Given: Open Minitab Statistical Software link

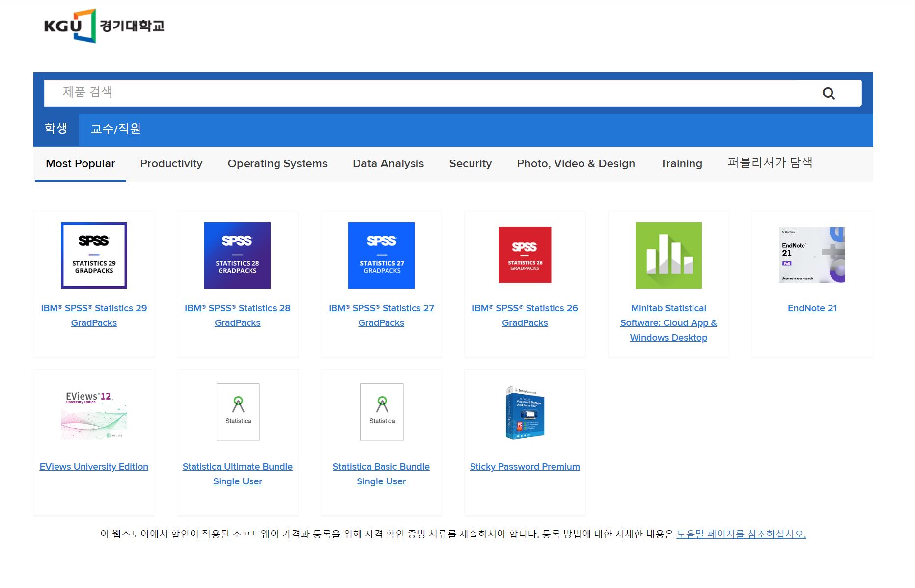Looking at the screenshot, I should point(668,322).
